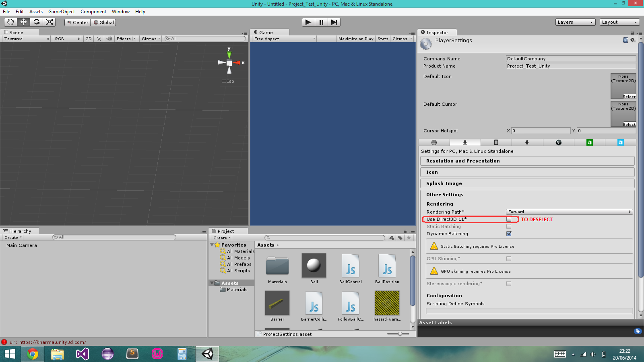Save search with star icon
This screenshot has width=644, height=362.
[409, 238]
